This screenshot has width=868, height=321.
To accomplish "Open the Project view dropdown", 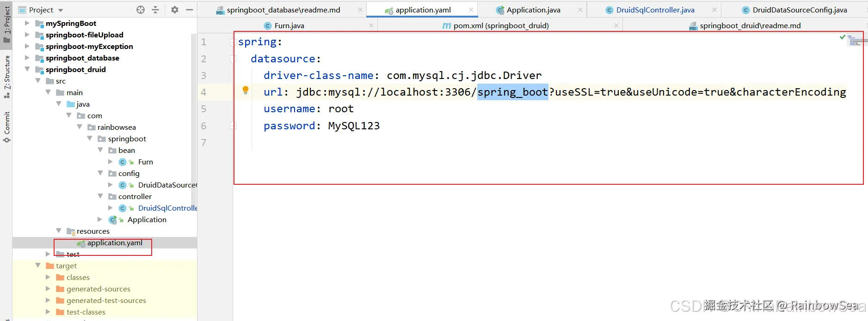I will 61,10.
